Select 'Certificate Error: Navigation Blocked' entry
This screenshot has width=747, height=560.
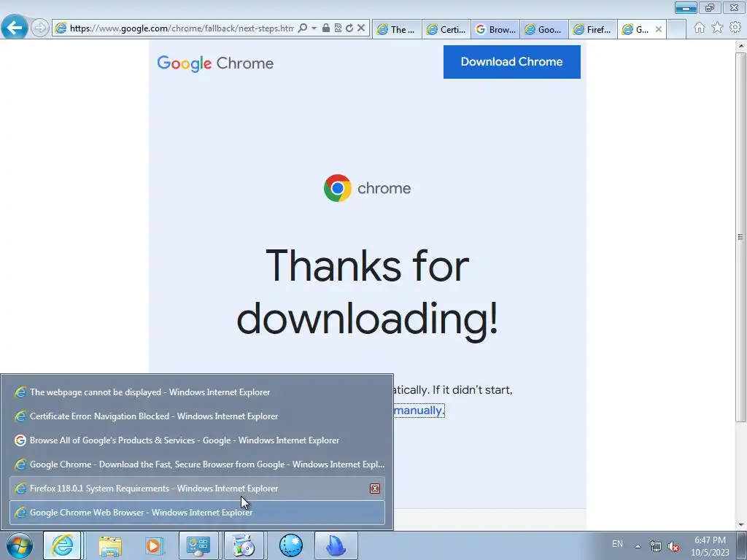(x=197, y=416)
